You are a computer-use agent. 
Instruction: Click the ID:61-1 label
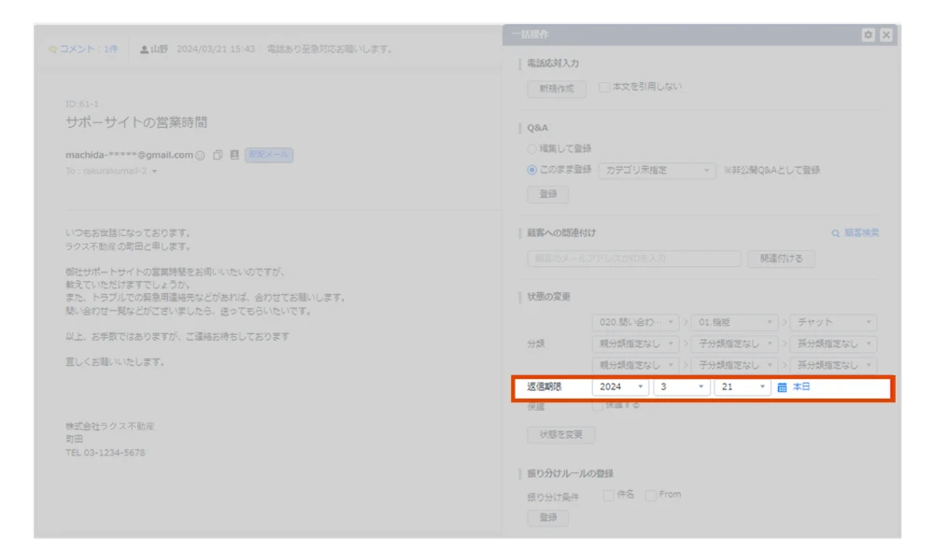pyautogui.click(x=82, y=105)
